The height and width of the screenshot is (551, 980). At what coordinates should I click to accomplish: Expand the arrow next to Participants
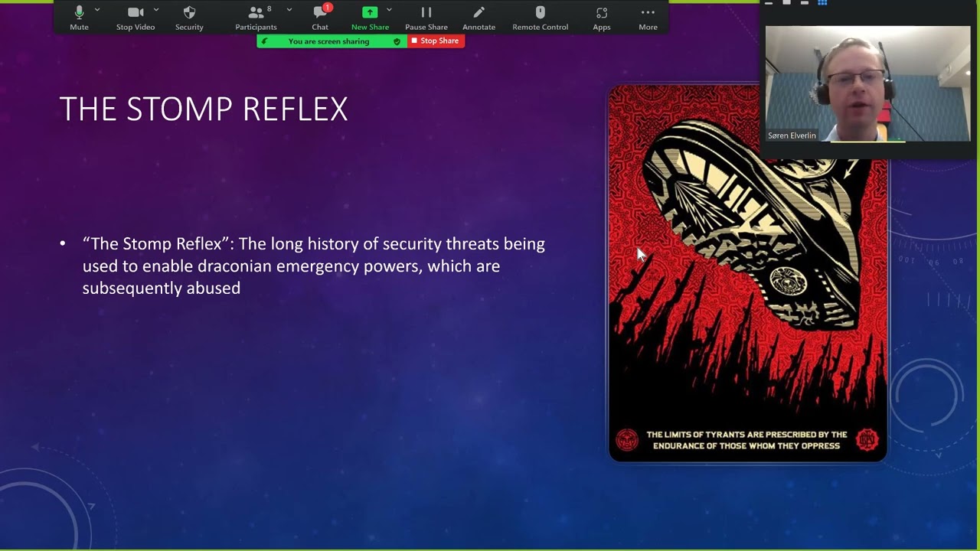point(289,10)
